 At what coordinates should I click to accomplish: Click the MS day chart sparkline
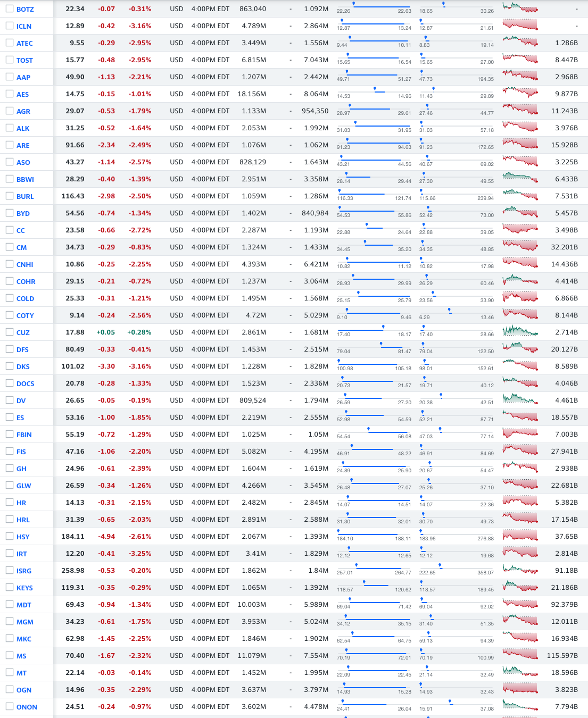[x=520, y=655]
